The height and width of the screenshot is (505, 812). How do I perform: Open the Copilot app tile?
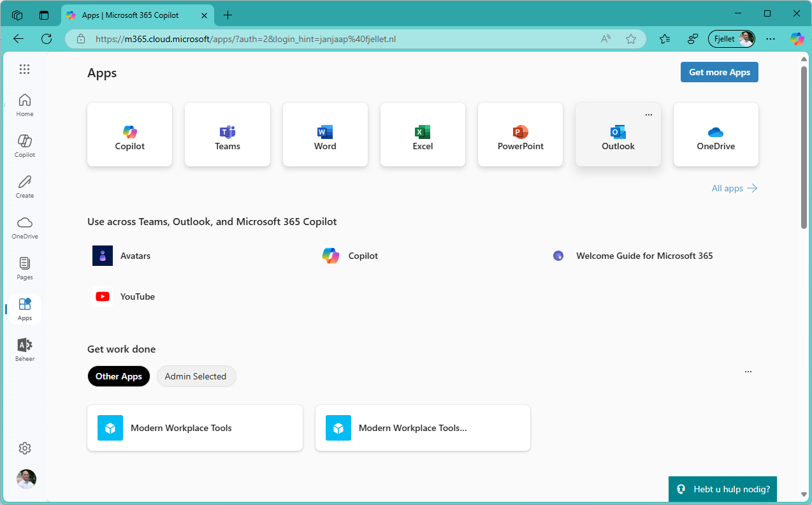(x=130, y=135)
